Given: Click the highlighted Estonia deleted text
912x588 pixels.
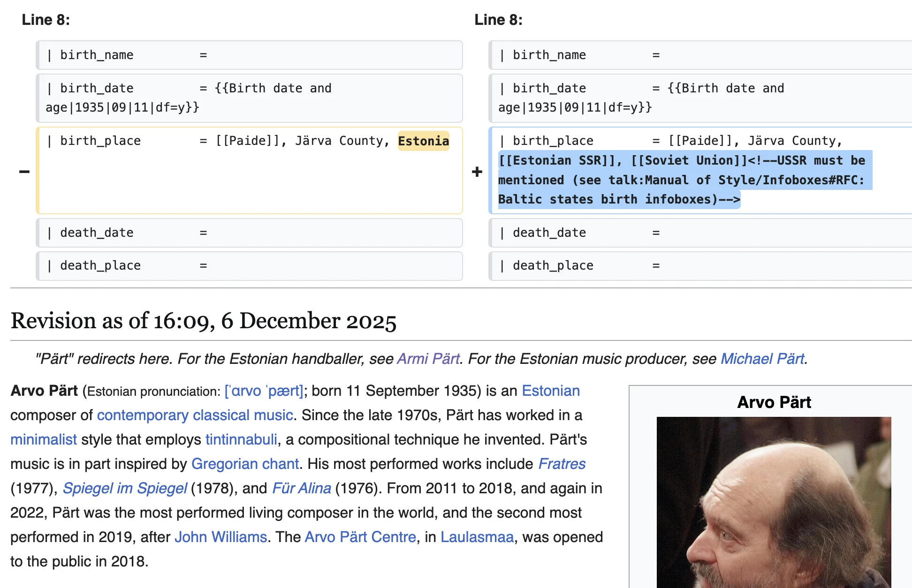Looking at the screenshot, I should point(423,141).
